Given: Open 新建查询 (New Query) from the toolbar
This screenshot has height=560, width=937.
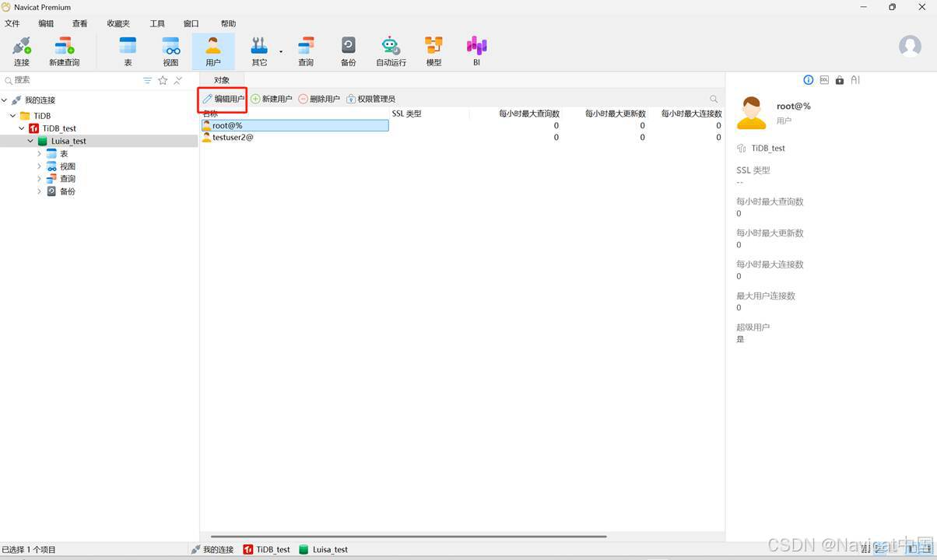Looking at the screenshot, I should point(65,51).
